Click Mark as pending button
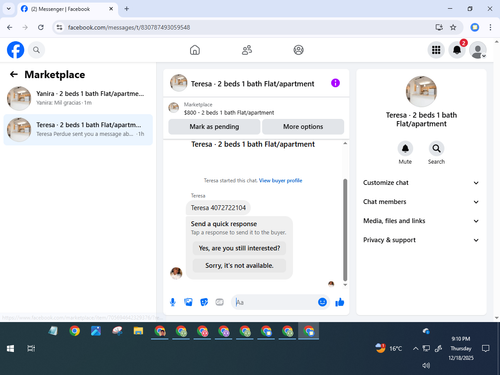Image resolution: width=500 pixels, height=375 pixels. [x=214, y=127]
